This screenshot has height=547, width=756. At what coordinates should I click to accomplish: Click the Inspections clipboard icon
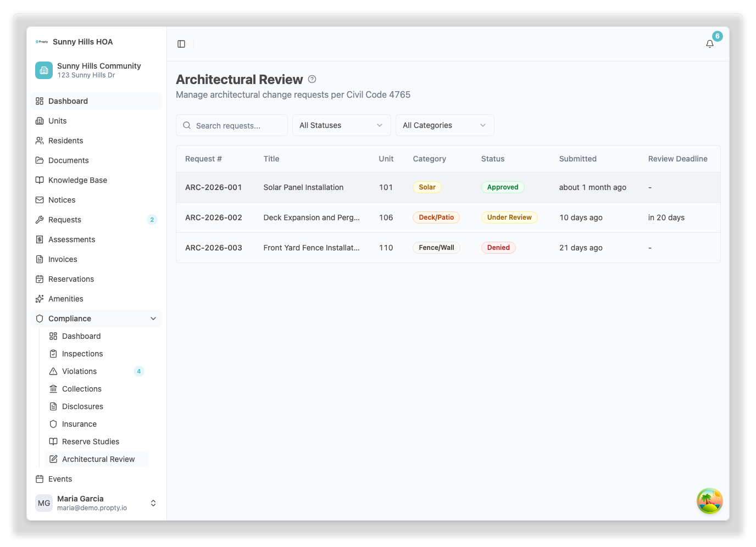[x=53, y=354]
